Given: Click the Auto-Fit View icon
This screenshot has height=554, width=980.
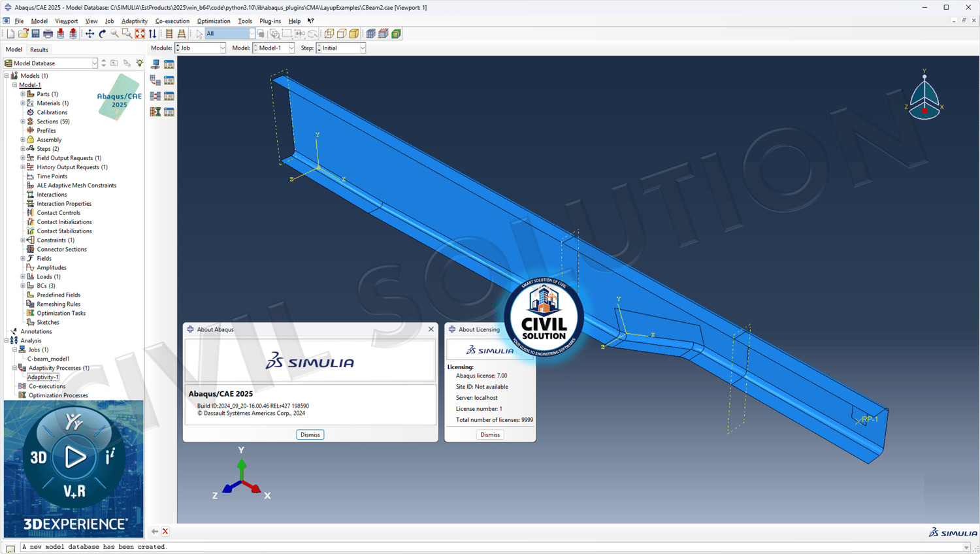Looking at the screenshot, I should [x=140, y=34].
